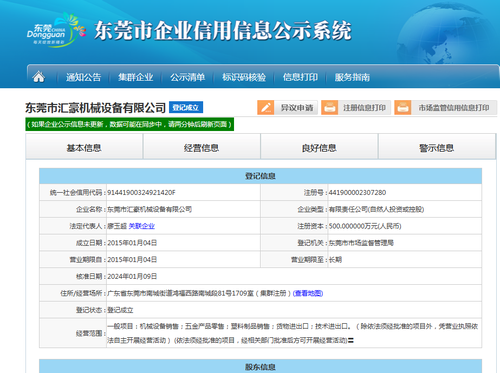The height and width of the screenshot is (373, 500).
Task: Click the 注册信息打印 button
Action: tap(356, 108)
